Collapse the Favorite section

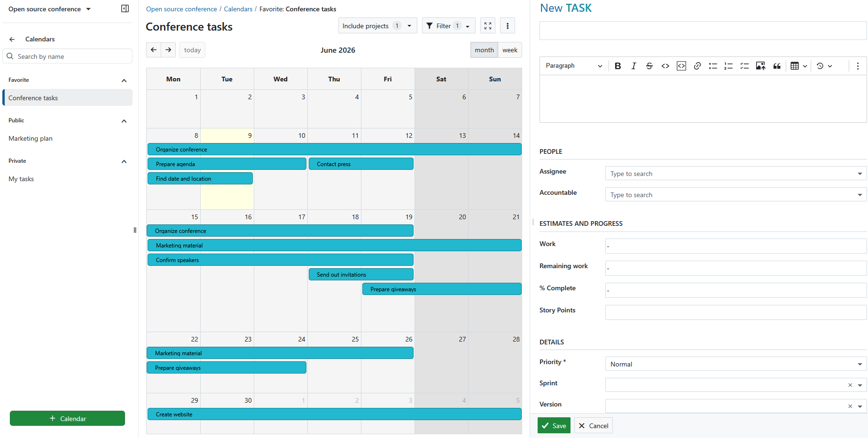pos(124,80)
